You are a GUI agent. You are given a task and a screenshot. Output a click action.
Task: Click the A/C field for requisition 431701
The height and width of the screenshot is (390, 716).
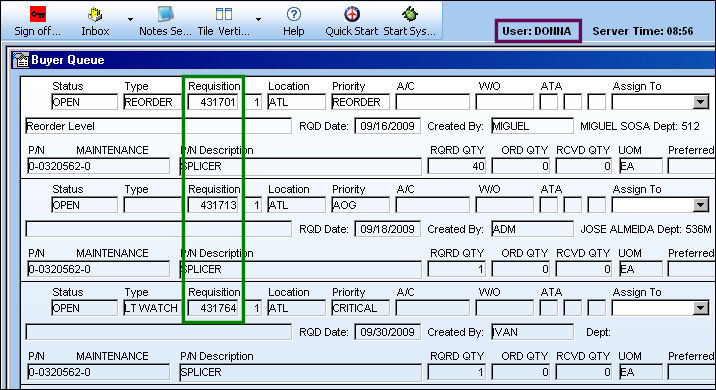pyautogui.click(x=432, y=102)
